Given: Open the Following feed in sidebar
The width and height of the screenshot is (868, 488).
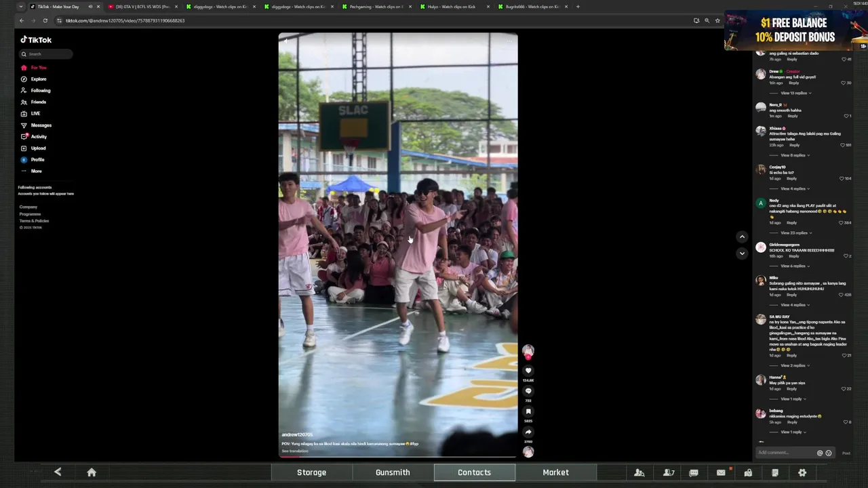Looking at the screenshot, I should coord(35,91).
